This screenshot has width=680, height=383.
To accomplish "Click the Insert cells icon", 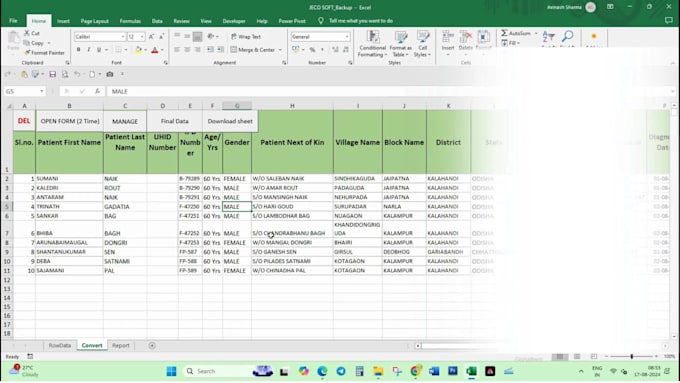I will tap(448, 37).
